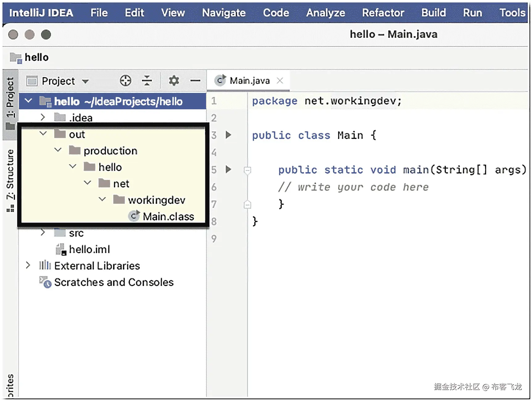Fold the main method at line 5

pos(247,170)
